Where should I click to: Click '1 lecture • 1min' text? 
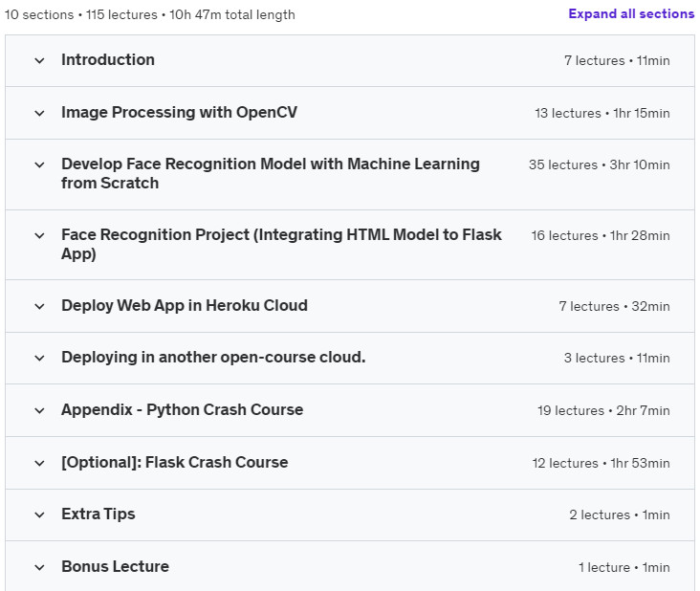click(x=624, y=568)
